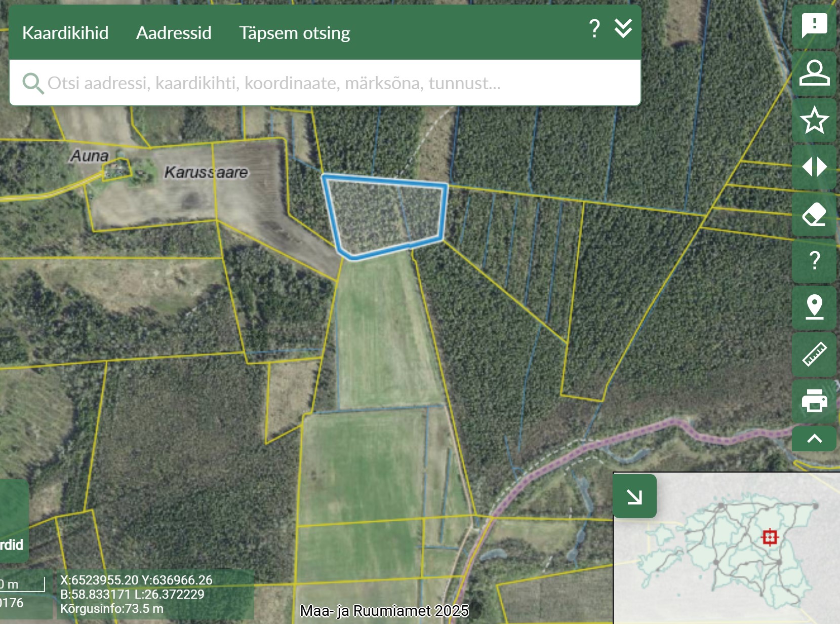Click the printer icon to print map
This screenshot has height=624, width=840.
tap(814, 401)
